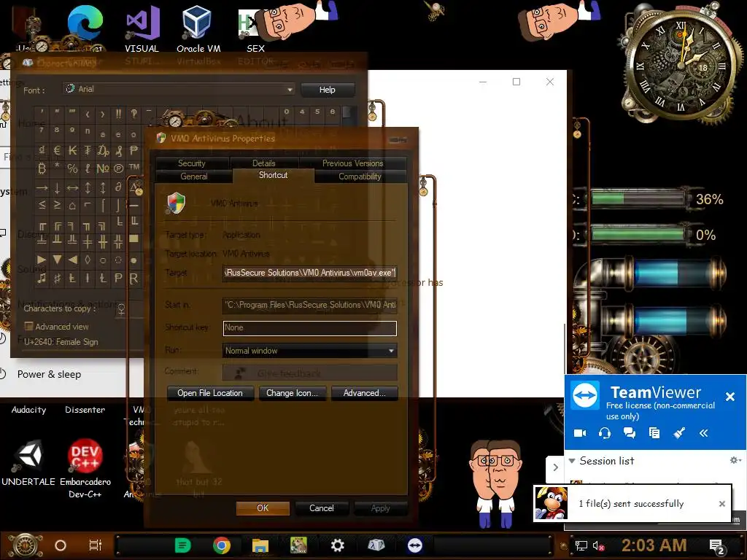Click TeamViewer headset audio icon
Image resolution: width=747 pixels, height=560 pixels.
click(x=605, y=433)
